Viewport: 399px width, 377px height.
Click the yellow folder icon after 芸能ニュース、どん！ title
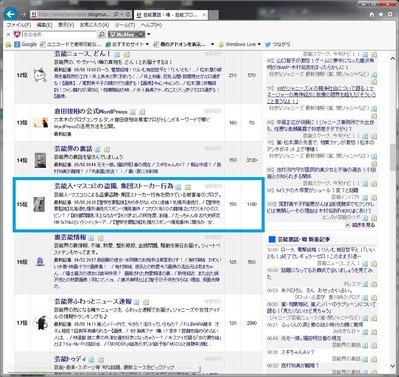click(127, 54)
